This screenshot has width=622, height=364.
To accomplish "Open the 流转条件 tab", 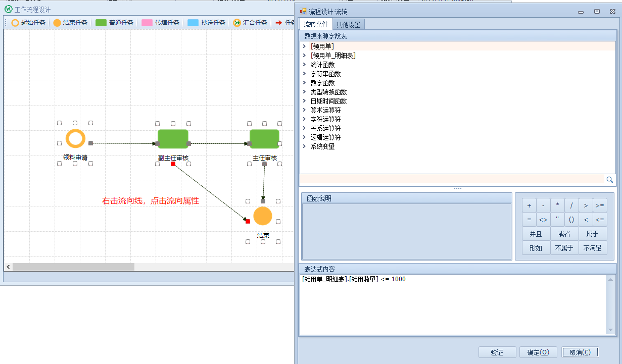I will [316, 24].
